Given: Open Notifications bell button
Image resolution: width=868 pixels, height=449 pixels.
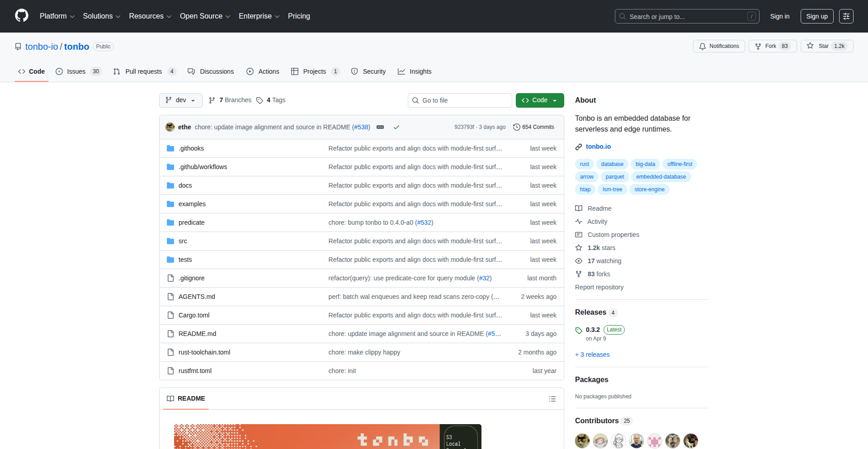Looking at the screenshot, I should tap(719, 46).
